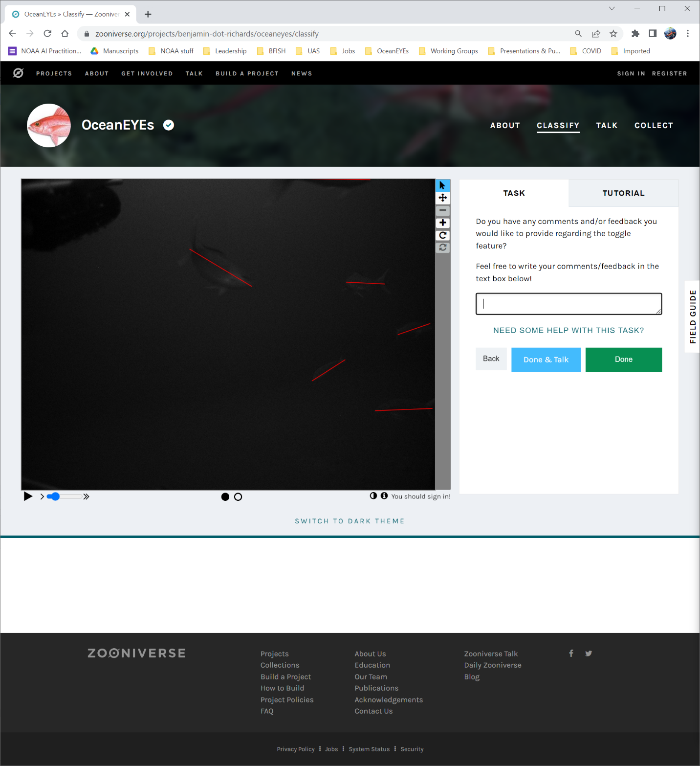This screenshot has width=700, height=766.
Task: Open the Chrome profile avatar
Action: point(670,33)
